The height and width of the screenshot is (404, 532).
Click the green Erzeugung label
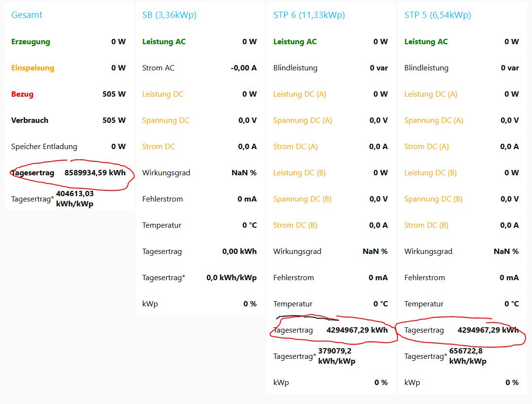tap(31, 42)
